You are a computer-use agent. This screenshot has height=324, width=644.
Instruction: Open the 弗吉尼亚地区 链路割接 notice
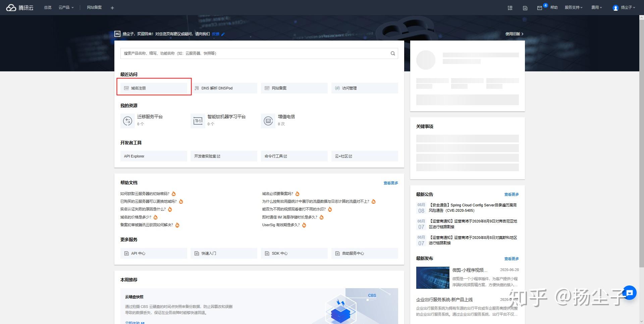pyautogui.click(x=473, y=224)
